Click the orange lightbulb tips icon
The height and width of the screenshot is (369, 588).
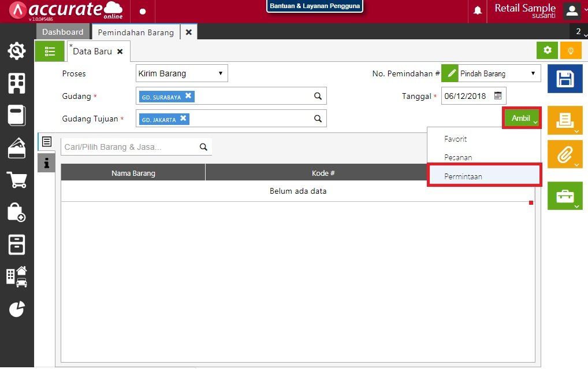(x=571, y=51)
